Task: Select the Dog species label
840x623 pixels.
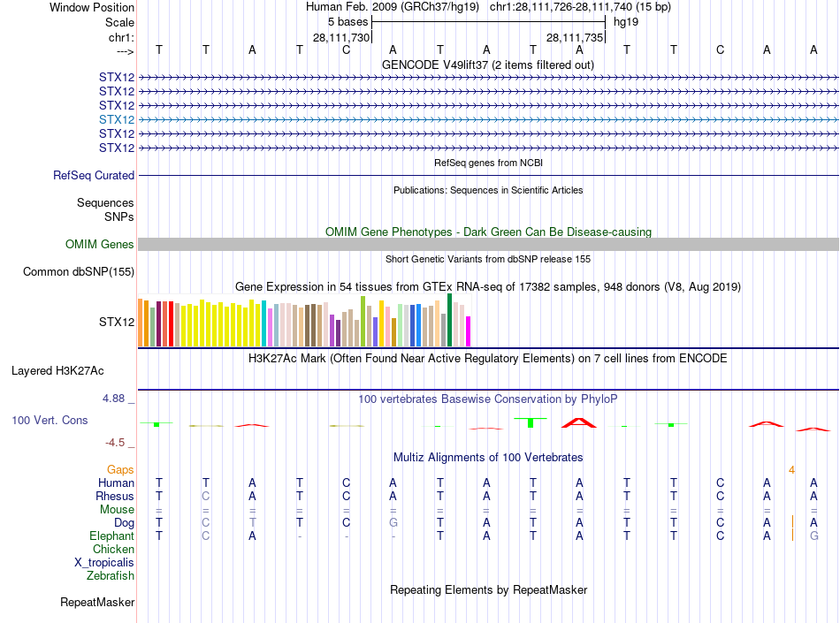Action: point(124,522)
